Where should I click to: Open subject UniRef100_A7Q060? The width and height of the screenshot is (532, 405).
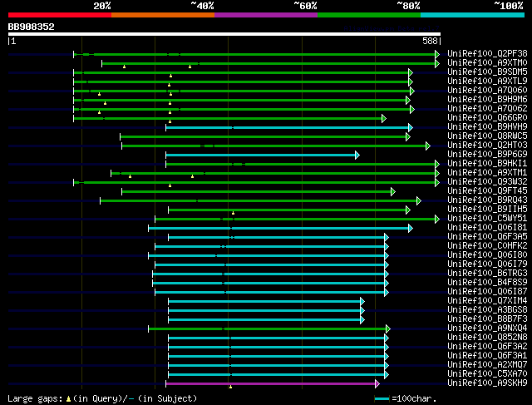pyautogui.click(x=487, y=90)
